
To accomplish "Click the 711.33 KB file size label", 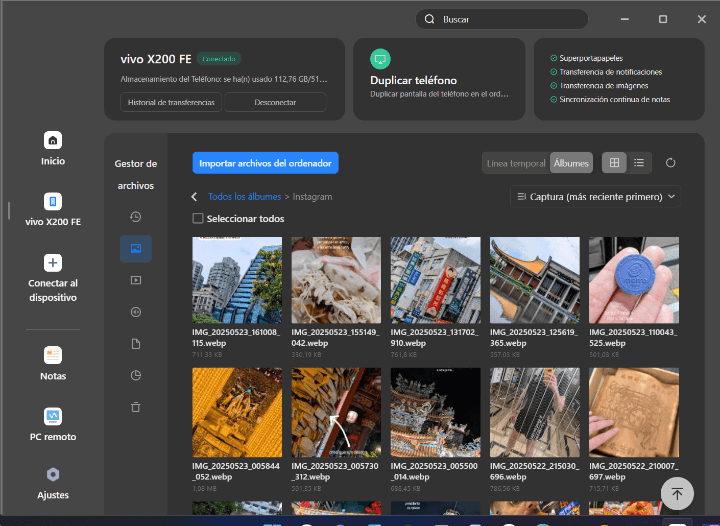I will [x=208, y=354].
